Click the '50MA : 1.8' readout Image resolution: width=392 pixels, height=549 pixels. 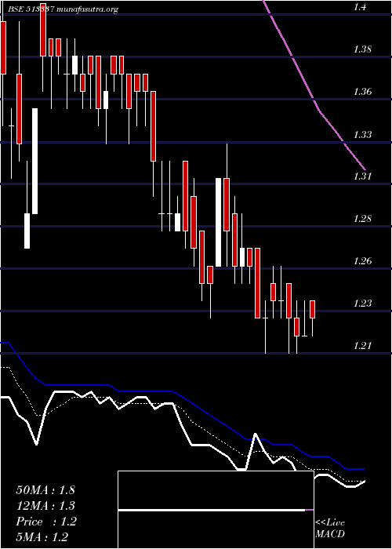click(x=45, y=490)
